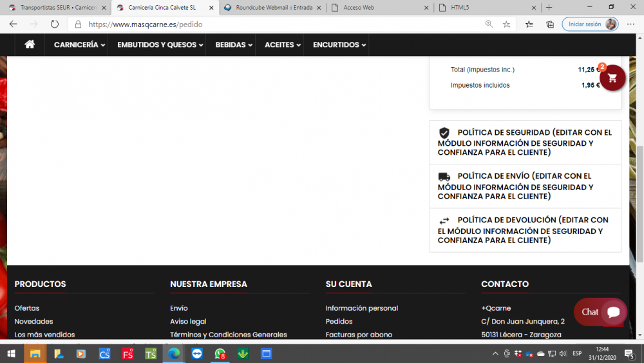The height and width of the screenshot is (363, 644).
Task: Open a new browser tab
Action: (x=549, y=7)
